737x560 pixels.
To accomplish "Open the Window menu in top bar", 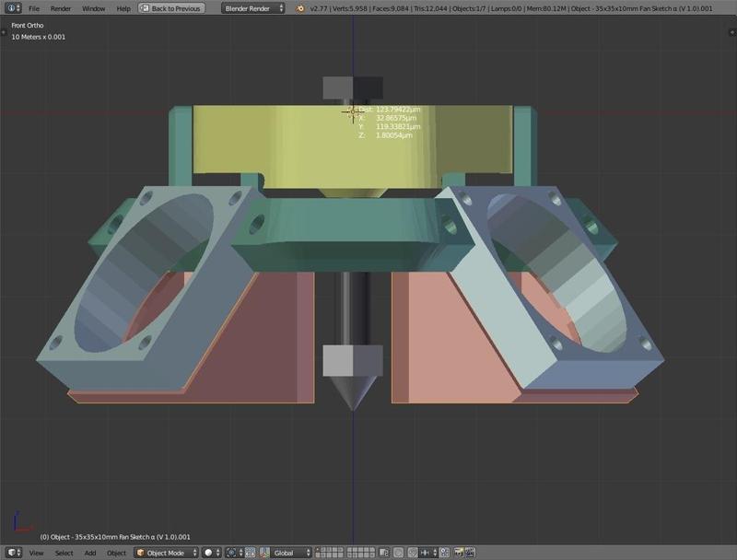I will pos(93,8).
